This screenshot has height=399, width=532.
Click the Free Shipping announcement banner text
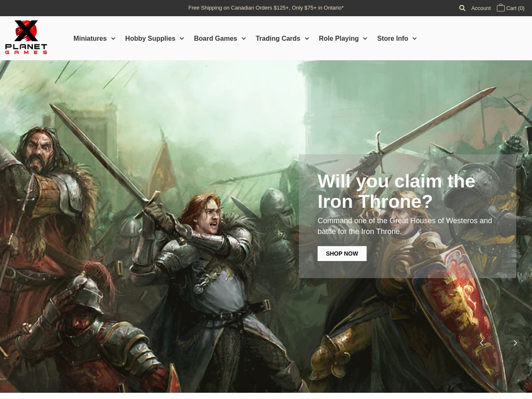coord(266,8)
